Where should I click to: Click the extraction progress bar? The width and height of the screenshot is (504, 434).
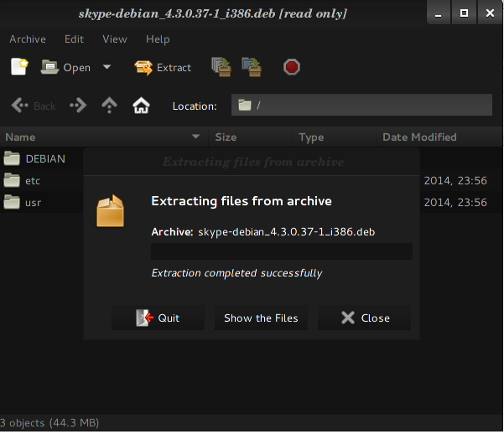pyautogui.click(x=282, y=251)
